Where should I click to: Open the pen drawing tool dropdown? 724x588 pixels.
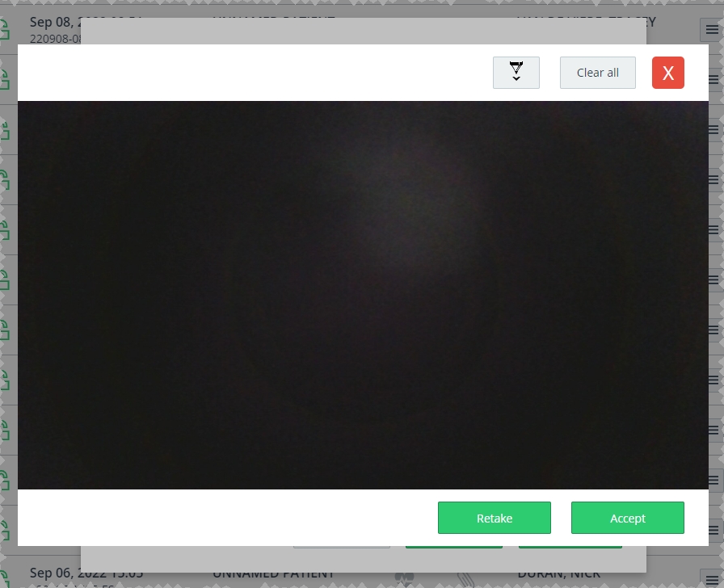click(516, 73)
